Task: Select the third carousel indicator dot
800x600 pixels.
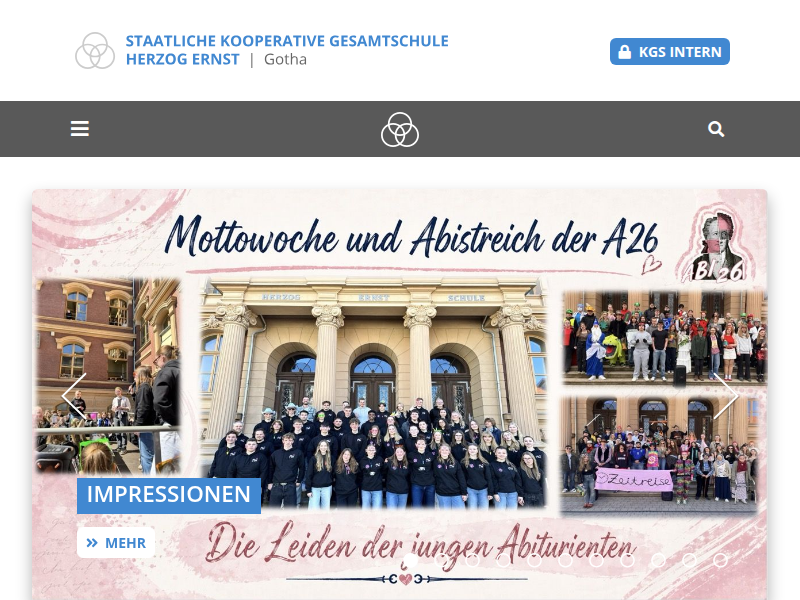Action: [x=472, y=560]
